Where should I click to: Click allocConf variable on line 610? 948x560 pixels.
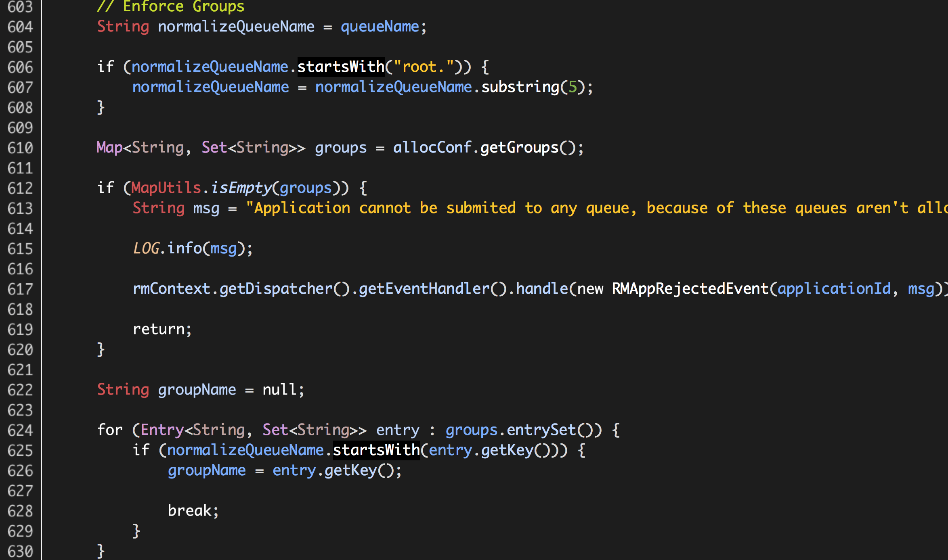point(432,148)
